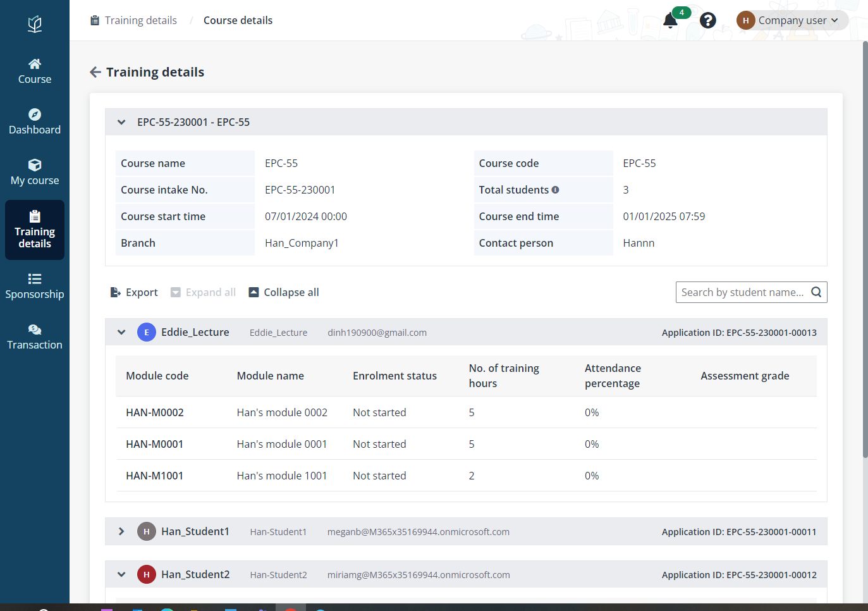
Task: Open My course from the sidebar
Action: [35, 173]
